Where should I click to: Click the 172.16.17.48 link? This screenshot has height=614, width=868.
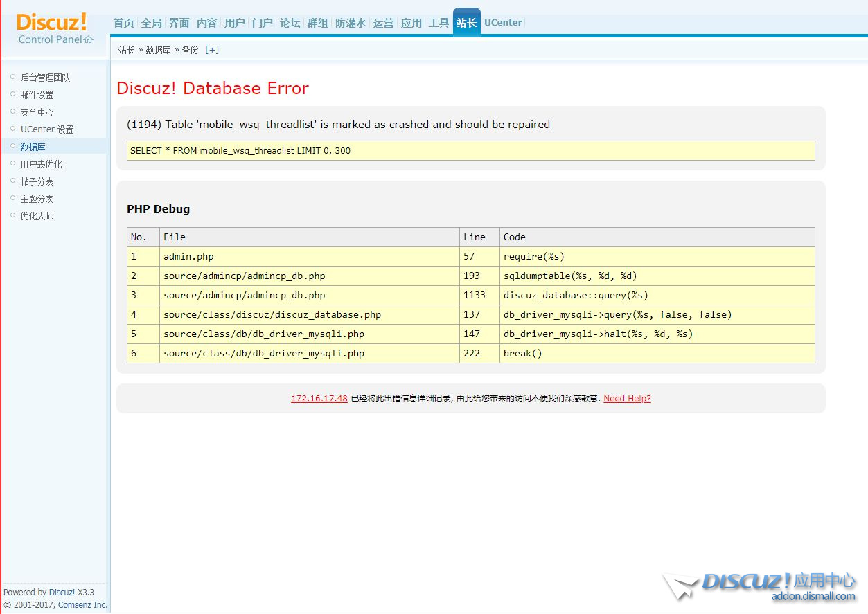point(319,399)
